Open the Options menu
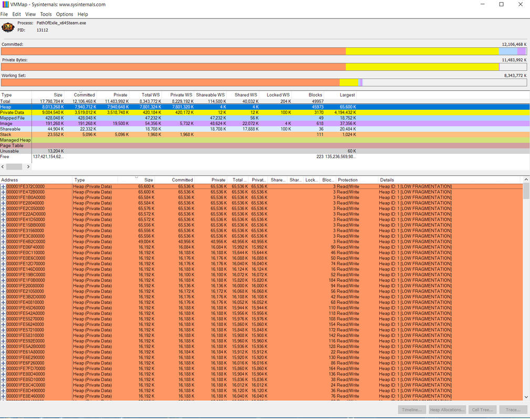Screen dimensions: 530x420 [65, 14]
